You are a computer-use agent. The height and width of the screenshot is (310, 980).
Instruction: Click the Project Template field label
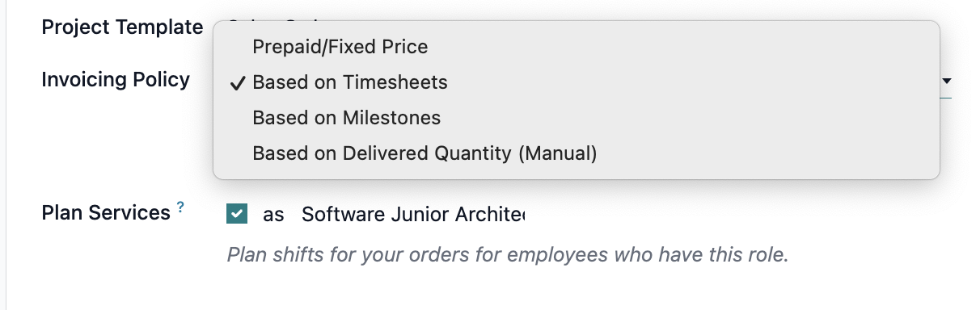point(122,27)
